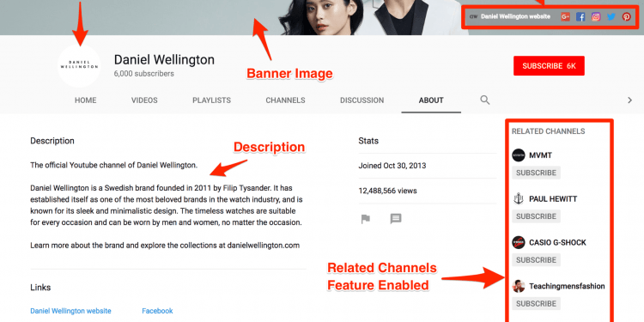The image size is (644, 322).
Task: Click the report user flag icon
Action: (x=366, y=219)
